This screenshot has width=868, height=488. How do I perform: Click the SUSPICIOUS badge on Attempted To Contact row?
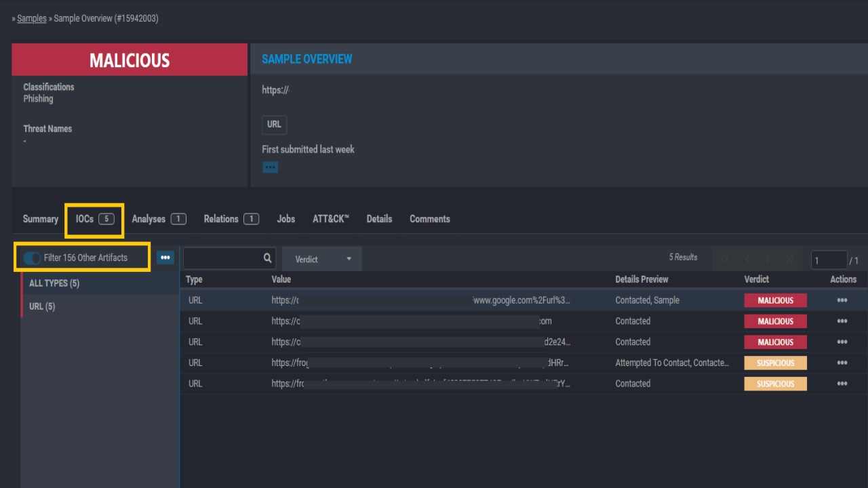tap(775, 363)
